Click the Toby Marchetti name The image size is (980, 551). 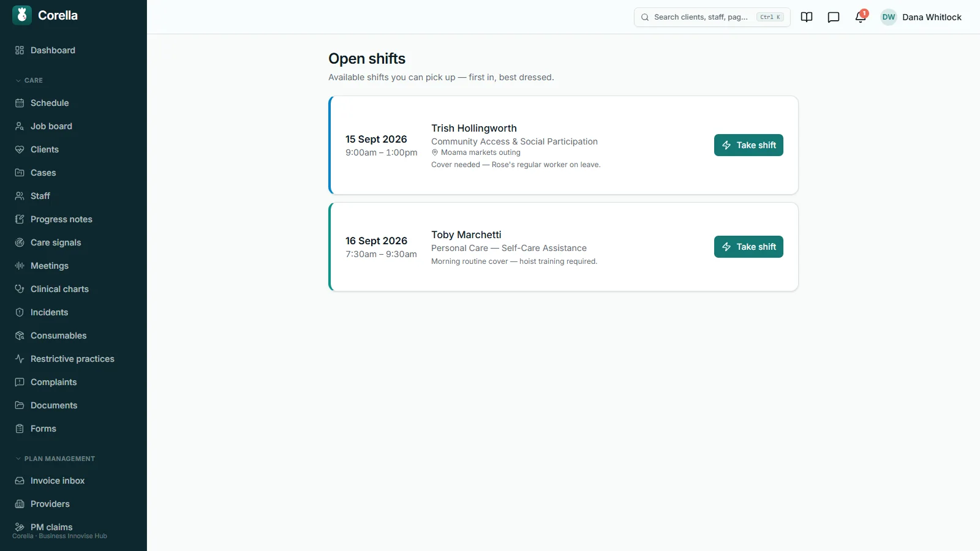(466, 234)
